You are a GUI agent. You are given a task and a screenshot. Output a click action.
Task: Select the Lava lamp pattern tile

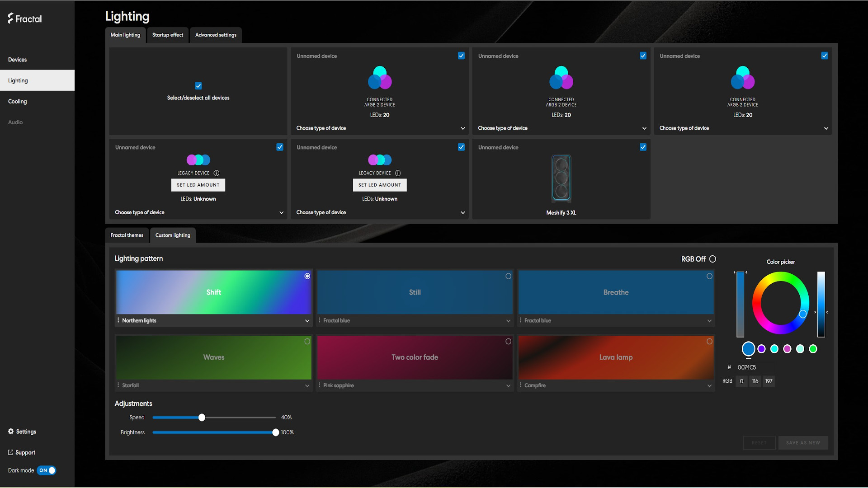616,357
